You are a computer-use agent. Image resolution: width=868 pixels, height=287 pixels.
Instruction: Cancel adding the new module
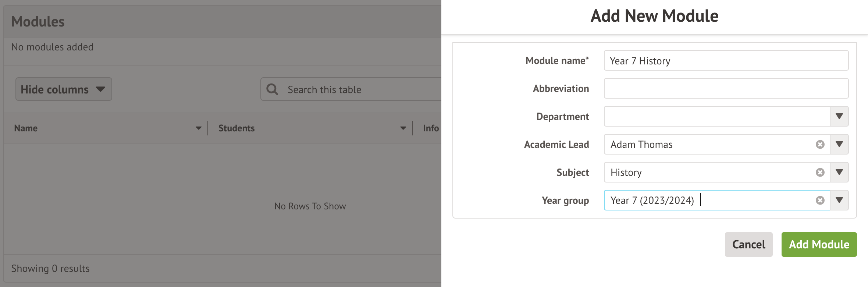748,244
